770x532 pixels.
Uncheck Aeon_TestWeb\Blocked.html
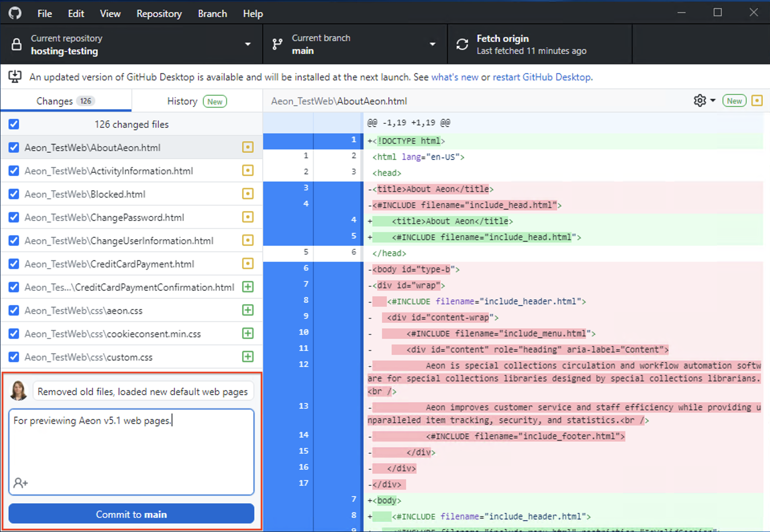point(14,194)
